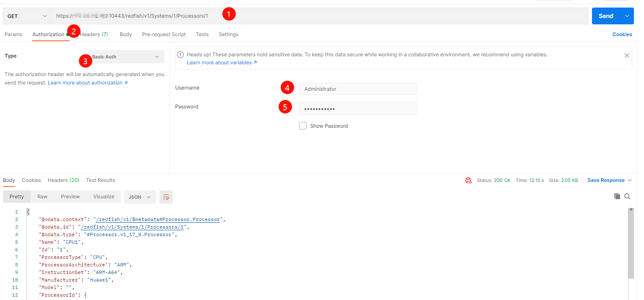The width and height of the screenshot is (644, 300).
Task: Click the red globe network icon
Action: pos(469,180)
